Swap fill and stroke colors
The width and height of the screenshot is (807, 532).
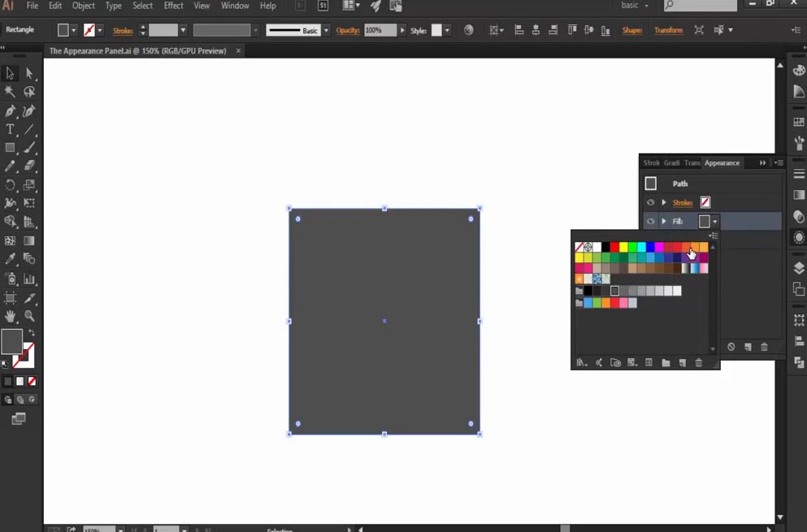pos(32,332)
